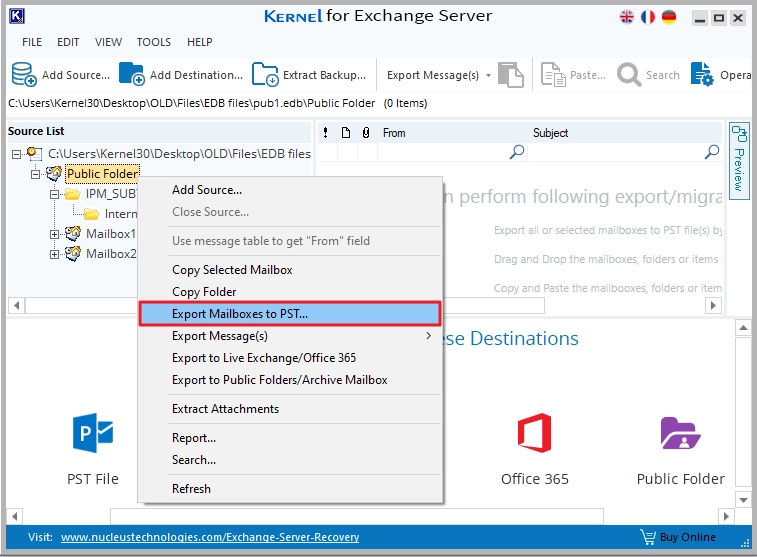757x557 pixels.
Task: Open the Export Message(s) toolbar dropdown arrow
Action: click(x=488, y=75)
